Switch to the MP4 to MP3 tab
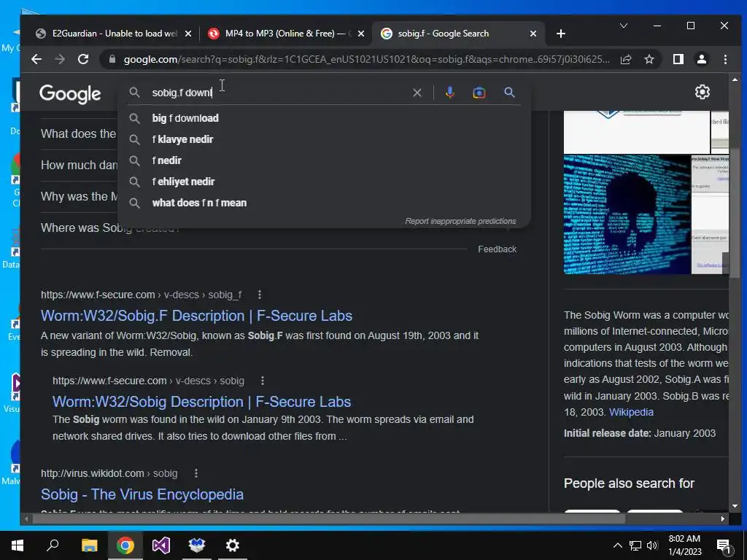 (286, 34)
